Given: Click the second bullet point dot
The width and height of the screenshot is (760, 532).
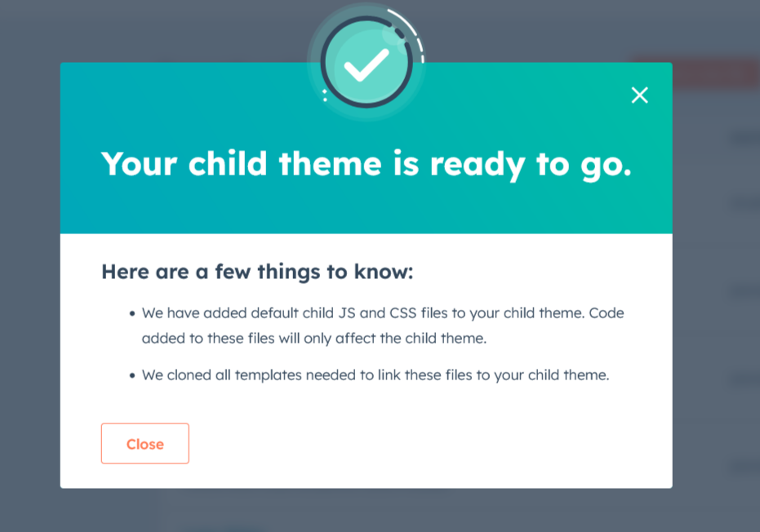Looking at the screenshot, I should point(132,377).
